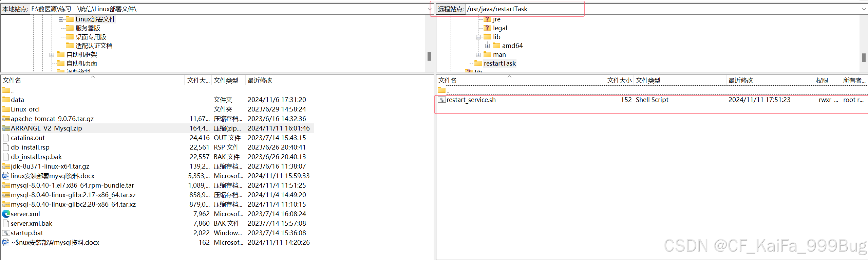Click the ARRANGE_V2_Mysql.zip archive icon
Screen dimensions: 868x260
pyautogui.click(x=6, y=128)
